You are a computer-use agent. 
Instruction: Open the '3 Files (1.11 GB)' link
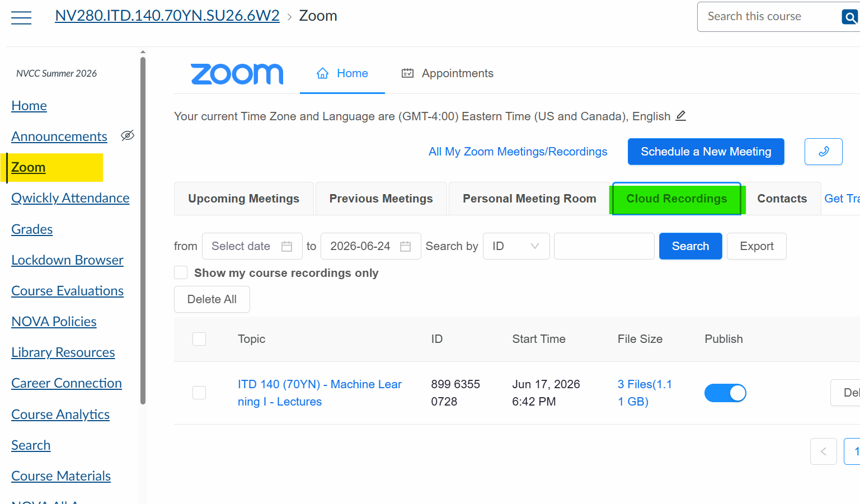pos(645,393)
